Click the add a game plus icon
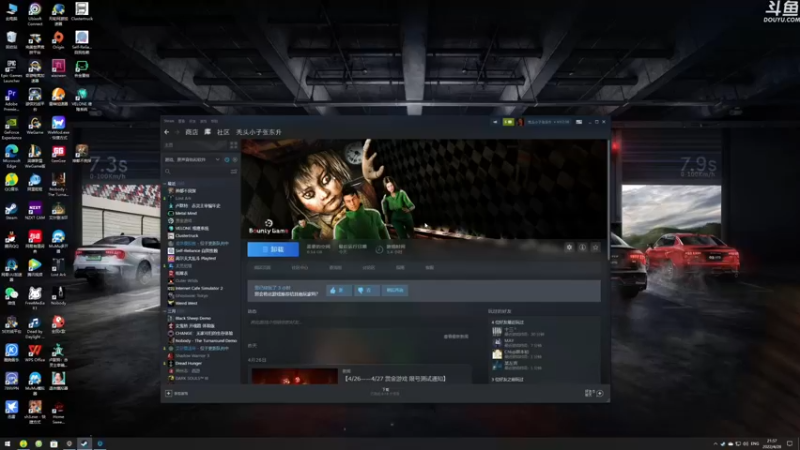The image size is (800, 450). 169,393
